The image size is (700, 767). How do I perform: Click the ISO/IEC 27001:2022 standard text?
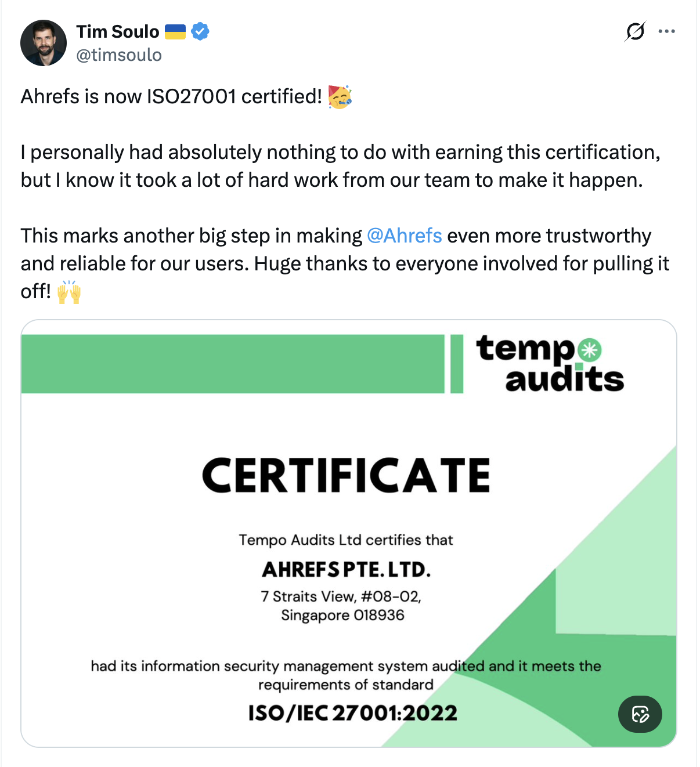point(352,714)
